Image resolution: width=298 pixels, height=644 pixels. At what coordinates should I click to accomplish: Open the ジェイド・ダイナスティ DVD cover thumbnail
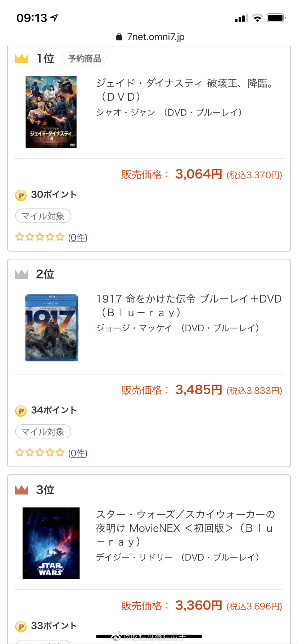coord(51,112)
